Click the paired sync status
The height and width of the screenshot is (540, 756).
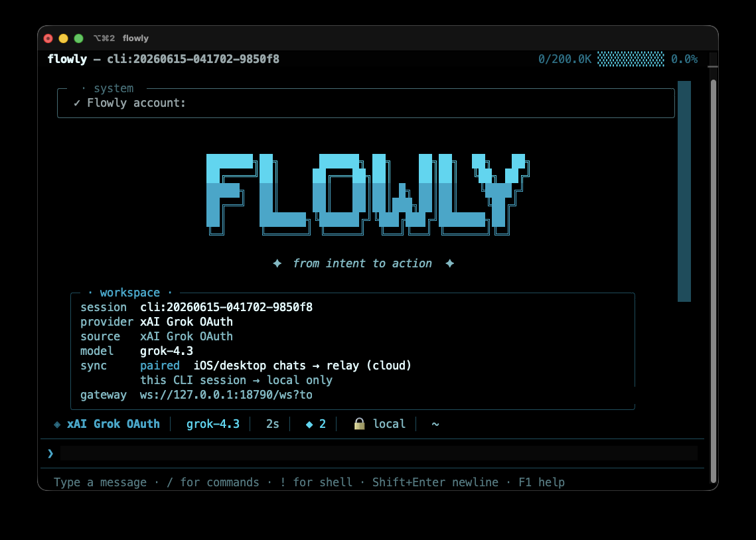tap(159, 366)
